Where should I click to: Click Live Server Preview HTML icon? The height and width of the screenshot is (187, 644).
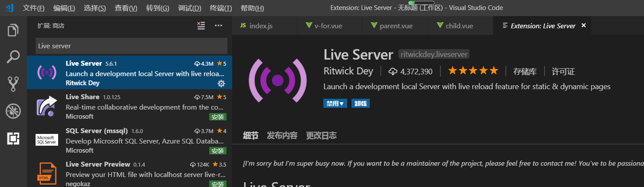46,174
